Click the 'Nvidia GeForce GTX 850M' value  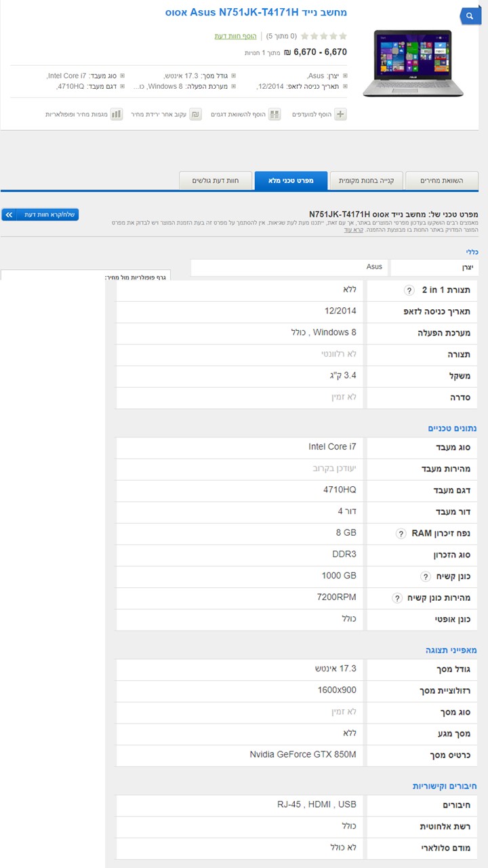(303, 755)
